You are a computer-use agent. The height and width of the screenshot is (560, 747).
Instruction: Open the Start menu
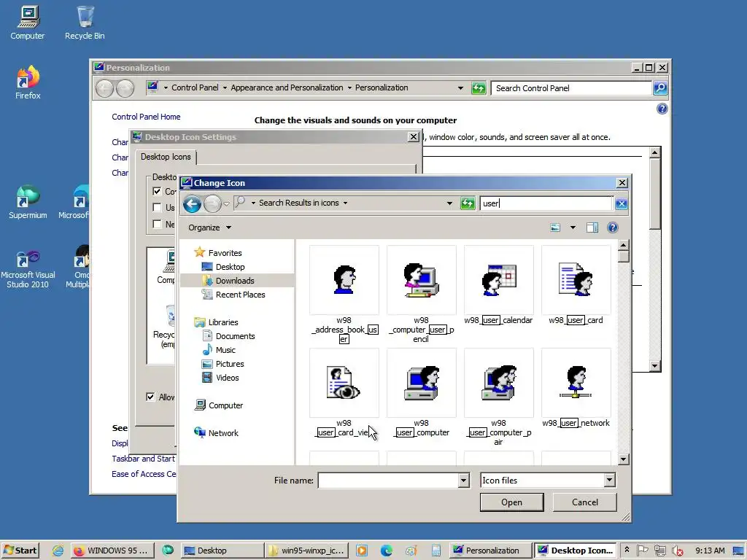coord(20,551)
